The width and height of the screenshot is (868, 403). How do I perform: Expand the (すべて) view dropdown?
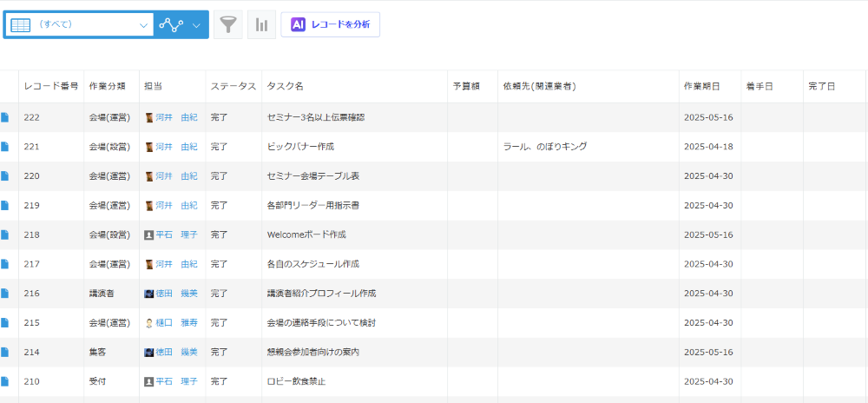pos(143,25)
